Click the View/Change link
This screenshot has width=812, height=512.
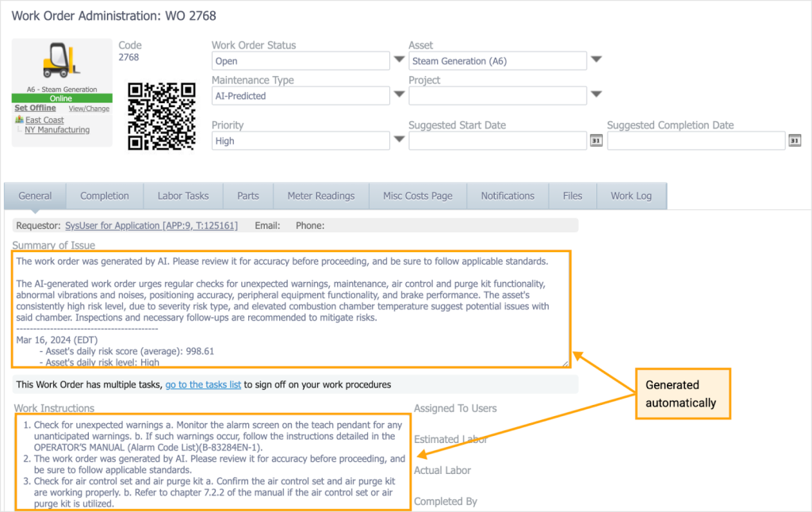tap(89, 109)
